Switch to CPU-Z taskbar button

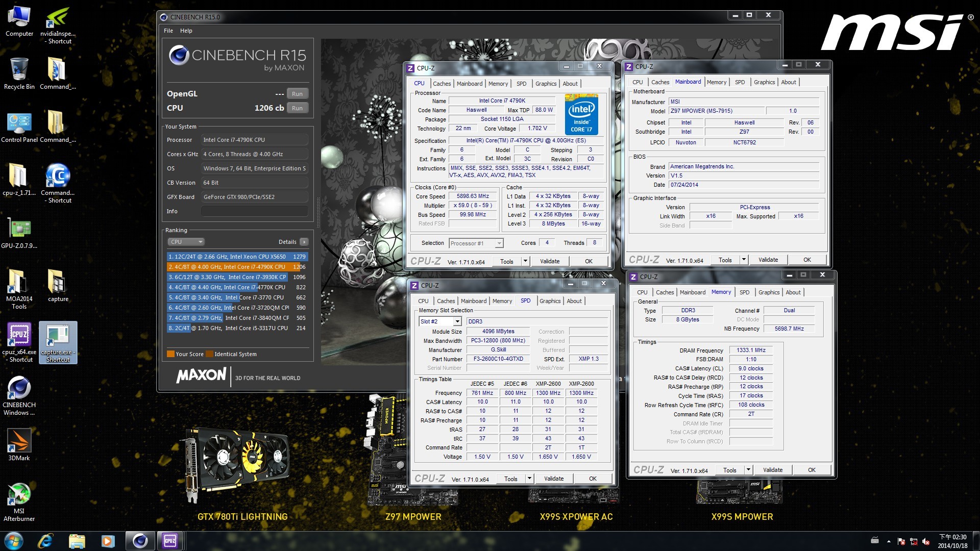170,541
